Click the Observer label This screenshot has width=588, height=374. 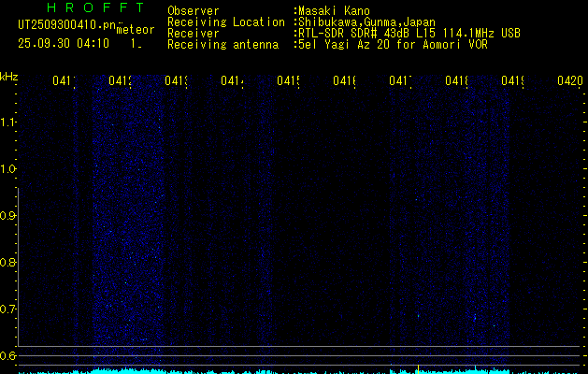coord(194,11)
